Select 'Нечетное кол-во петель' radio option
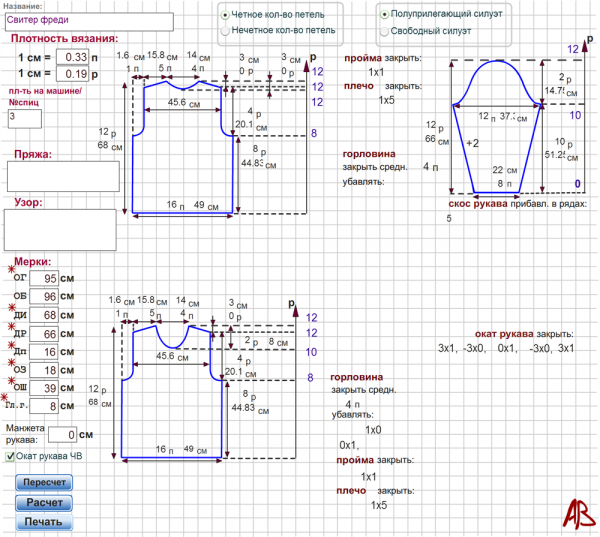 [224, 31]
